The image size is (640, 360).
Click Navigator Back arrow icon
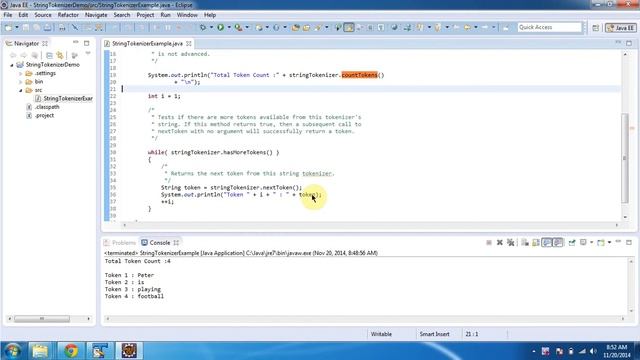pos(13,55)
